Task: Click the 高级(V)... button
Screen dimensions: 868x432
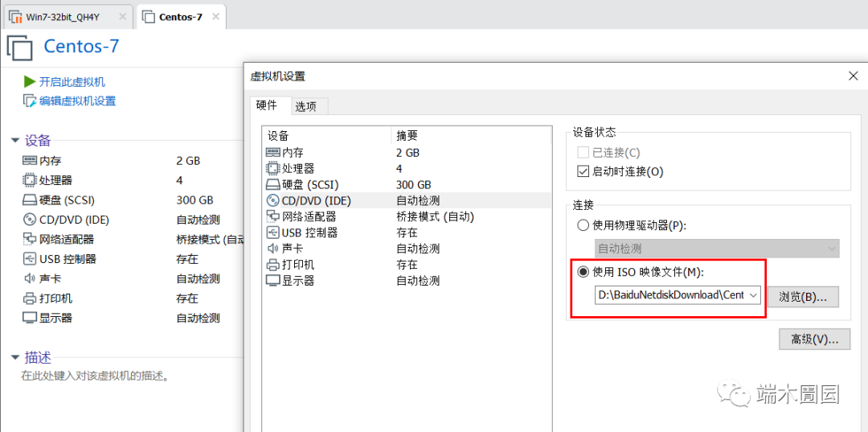Action: click(813, 339)
